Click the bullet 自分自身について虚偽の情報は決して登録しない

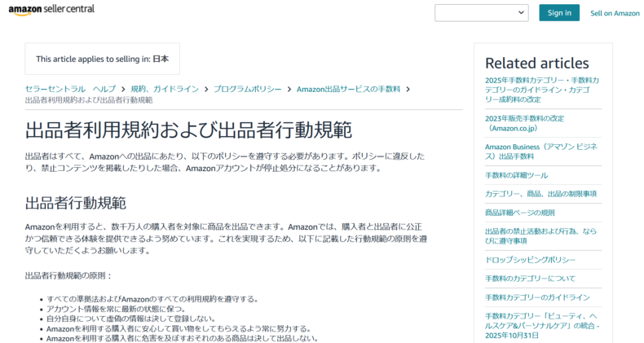tap(131, 319)
